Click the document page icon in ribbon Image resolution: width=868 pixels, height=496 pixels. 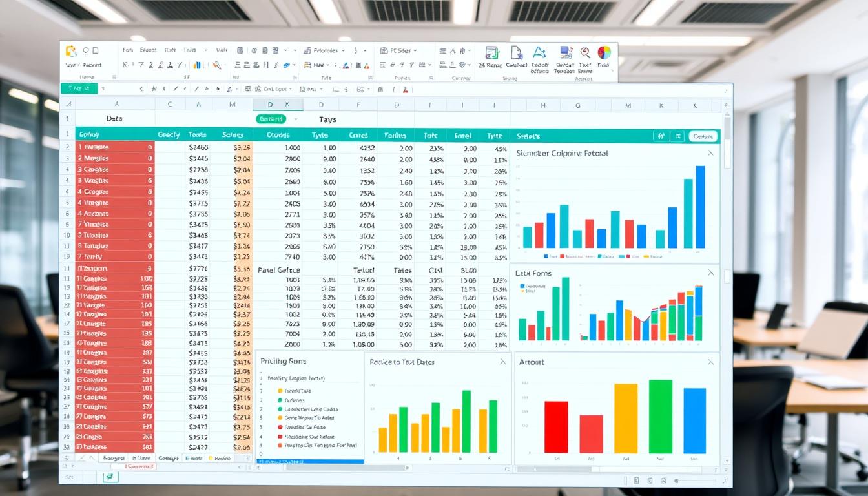517,53
